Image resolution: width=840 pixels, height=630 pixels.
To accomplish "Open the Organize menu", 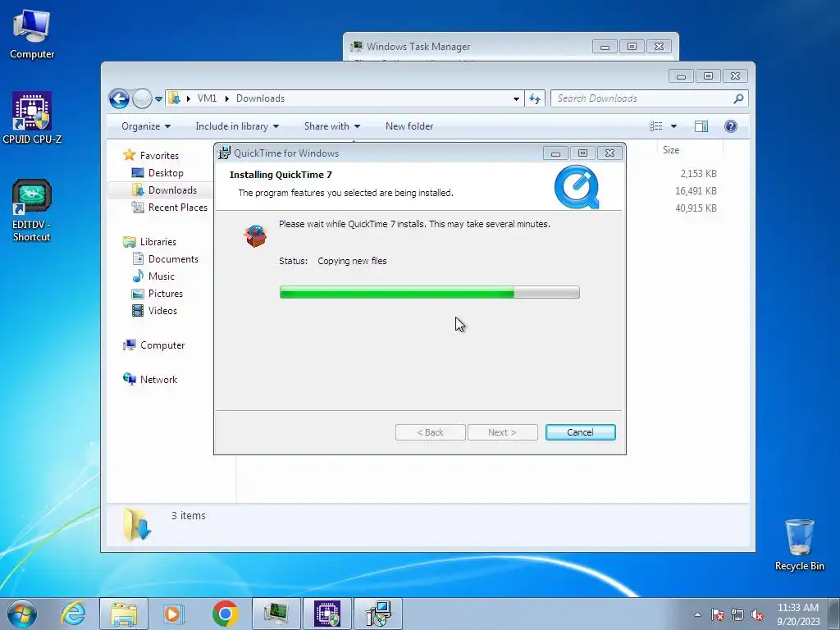I will (x=146, y=126).
